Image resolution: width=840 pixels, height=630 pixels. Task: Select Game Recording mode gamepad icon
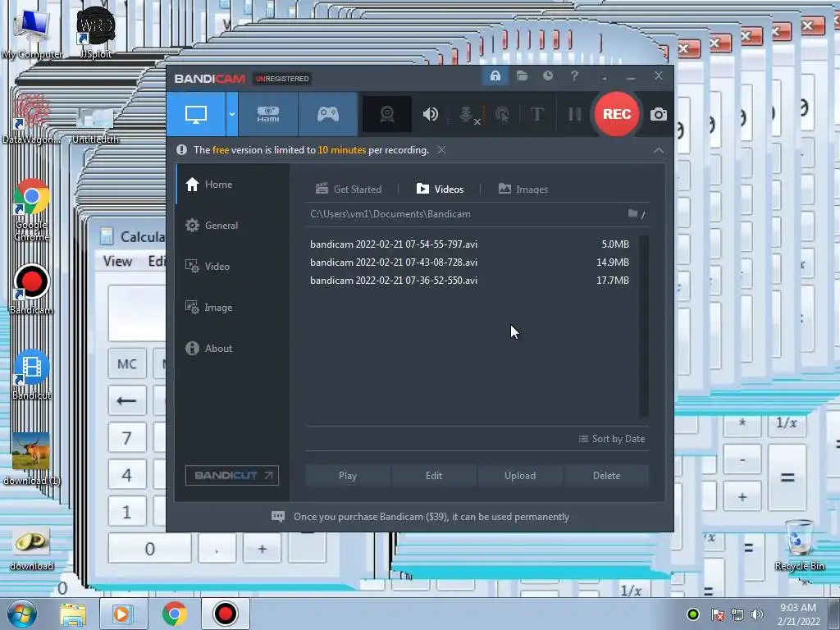[328, 114]
